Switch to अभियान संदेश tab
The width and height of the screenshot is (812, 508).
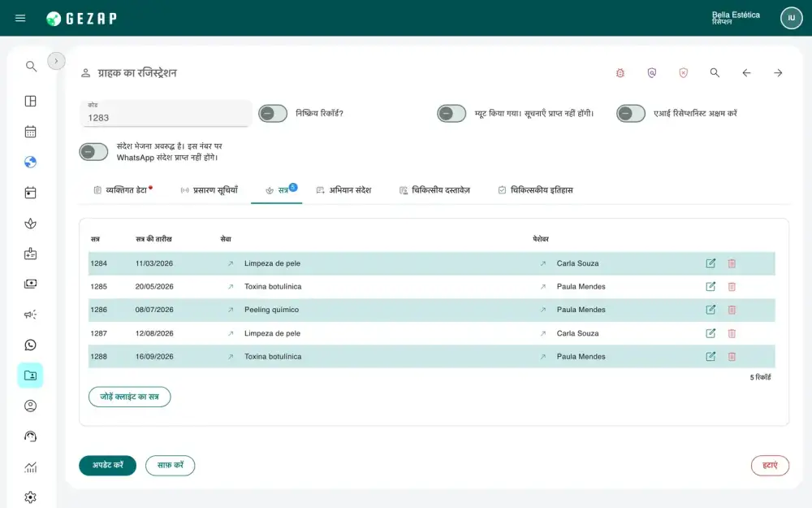click(343, 190)
